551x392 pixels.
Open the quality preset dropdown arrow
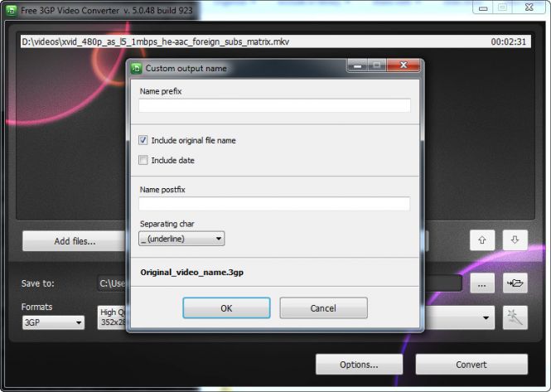point(485,318)
